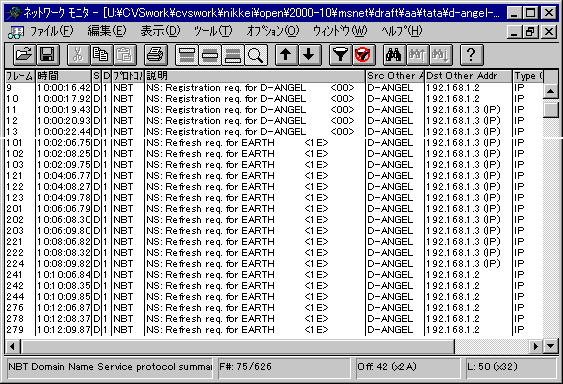Go to previous frame up arrow
Screen dimensions: 563x384
[286, 55]
